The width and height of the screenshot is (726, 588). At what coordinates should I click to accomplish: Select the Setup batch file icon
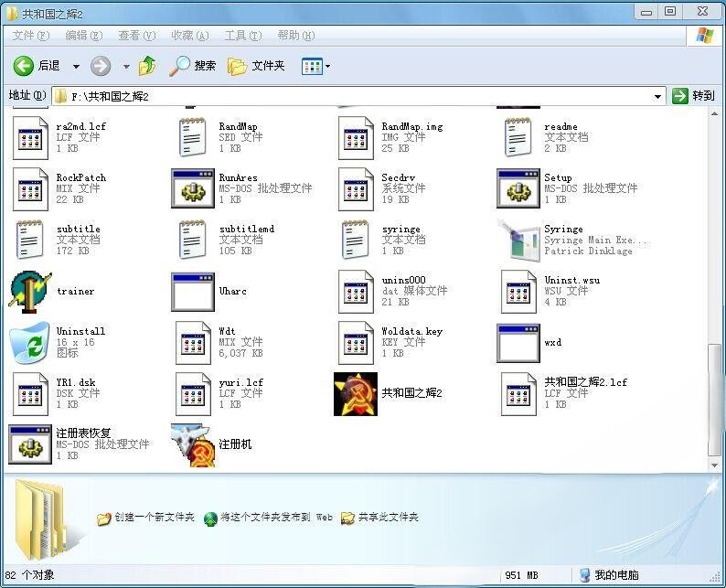coord(518,188)
